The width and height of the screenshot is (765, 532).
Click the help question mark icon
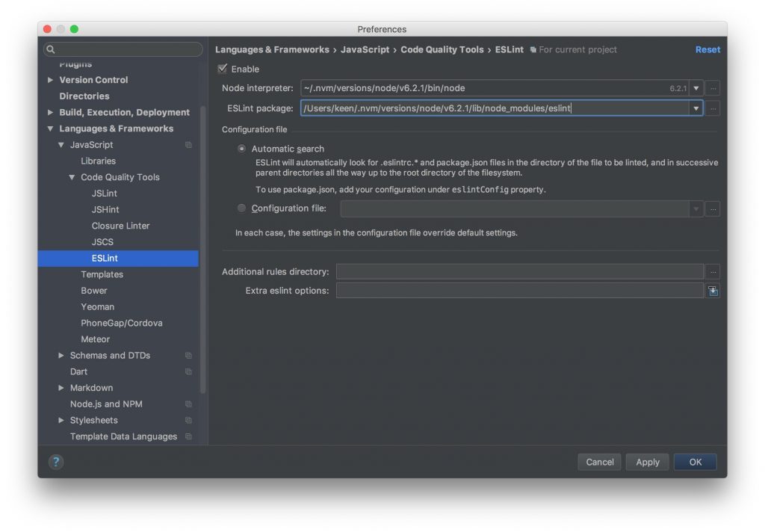(x=56, y=462)
